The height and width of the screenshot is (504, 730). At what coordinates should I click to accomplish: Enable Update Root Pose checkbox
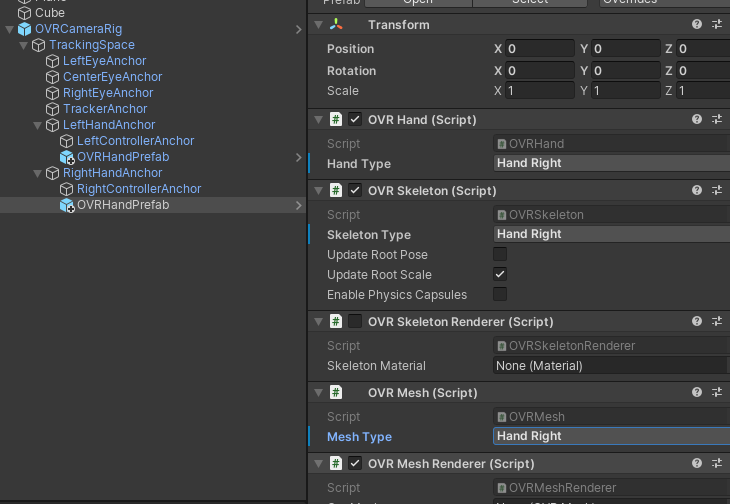tap(500, 255)
